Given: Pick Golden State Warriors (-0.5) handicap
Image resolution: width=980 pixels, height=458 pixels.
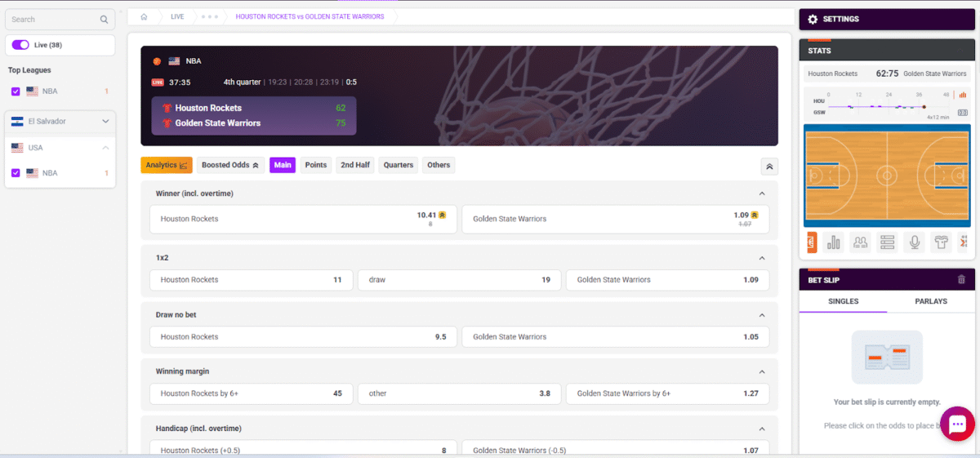Looking at the screenshot, I should 616,448.
